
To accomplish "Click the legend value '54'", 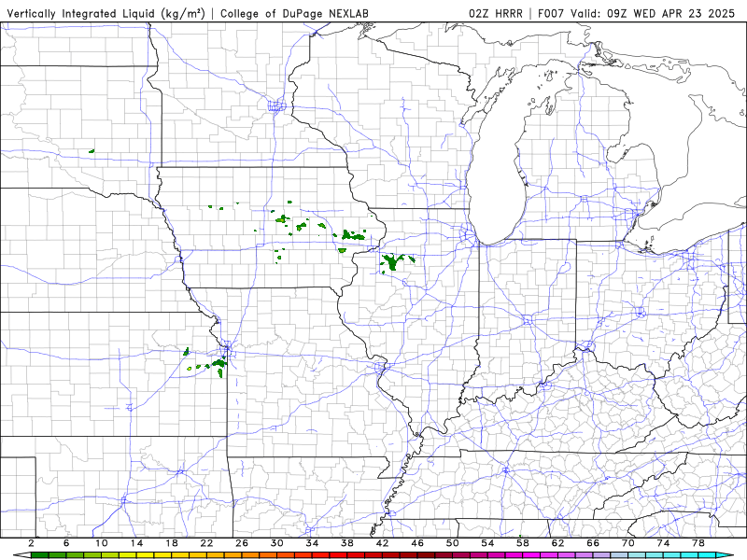I will (487, 543).
